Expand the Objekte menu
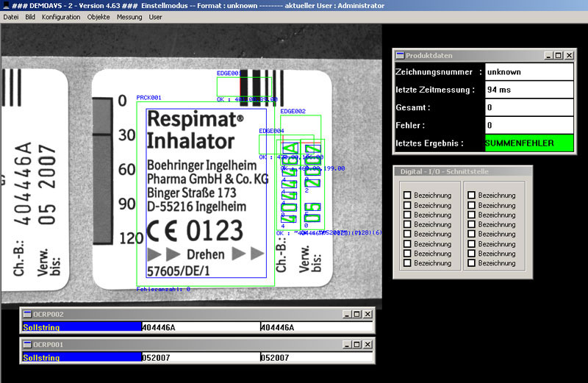The image size is (588, 383). coord(98,17)
